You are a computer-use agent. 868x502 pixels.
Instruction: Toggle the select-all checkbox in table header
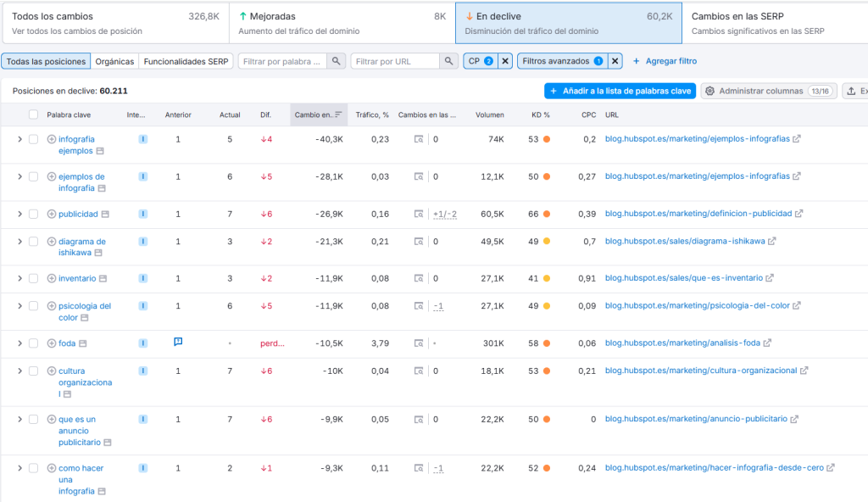[34, 114]
